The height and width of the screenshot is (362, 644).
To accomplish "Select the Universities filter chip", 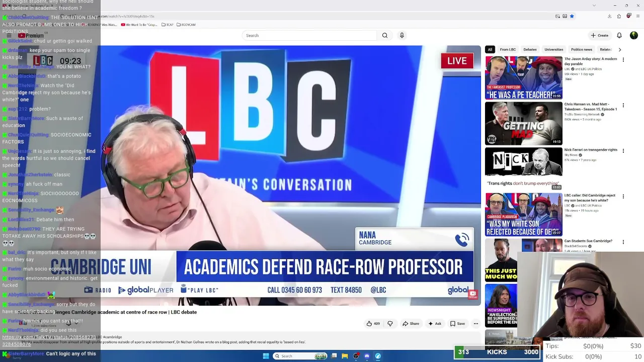I will pyautogui.click(x=553, y=50).
